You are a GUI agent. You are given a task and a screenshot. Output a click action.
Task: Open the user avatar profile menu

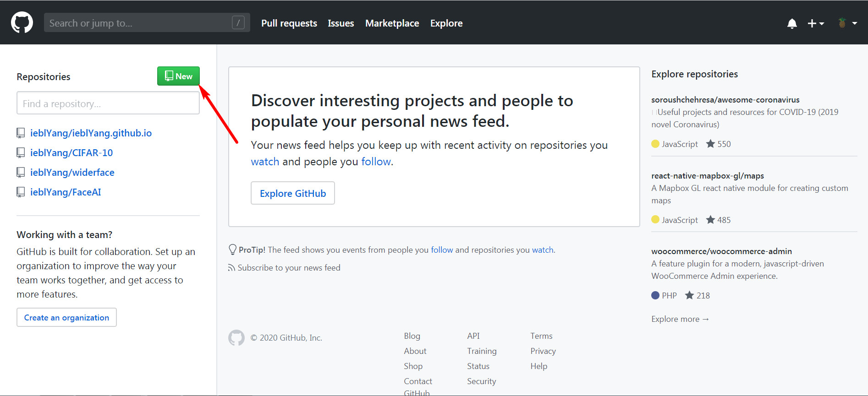tap(847, 23)
